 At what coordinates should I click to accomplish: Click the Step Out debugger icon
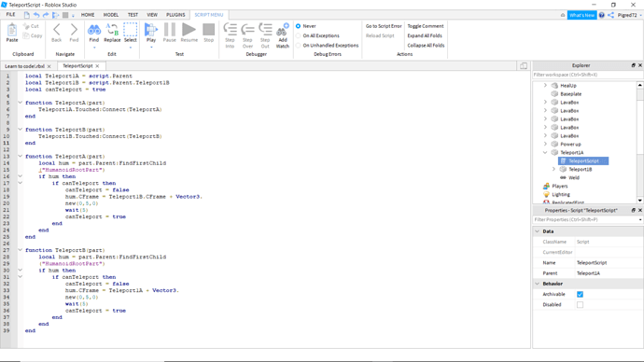[265, 30]
